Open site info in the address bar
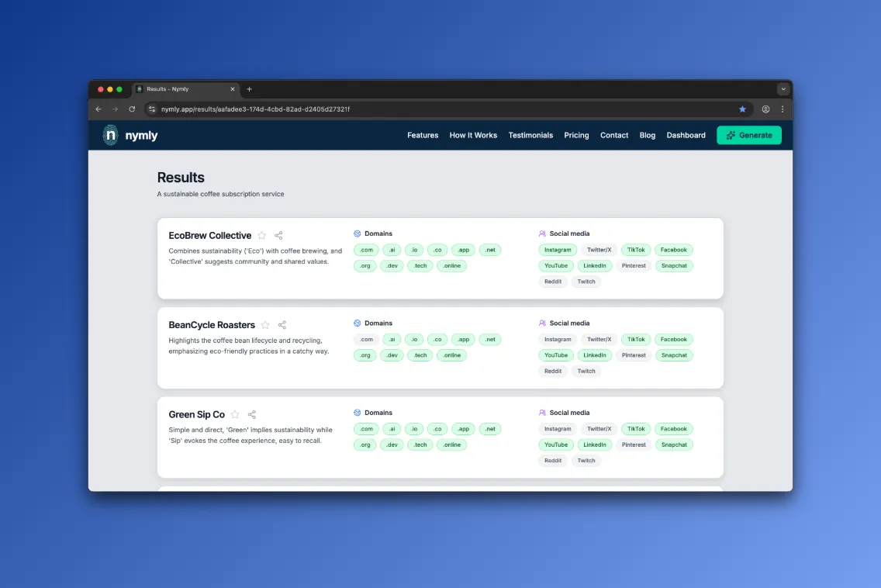The width and height of the screenshot is (881, 588). tap(152, 109)
